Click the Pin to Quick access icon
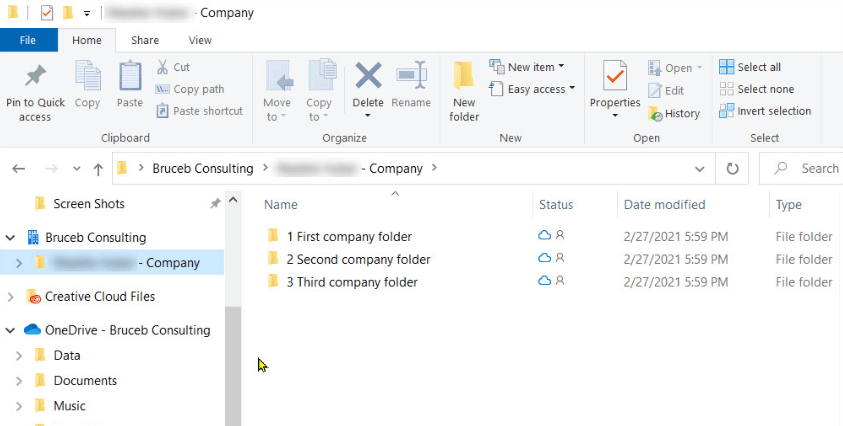This screenshot has height=426, width=843. (x=35, y=77)
